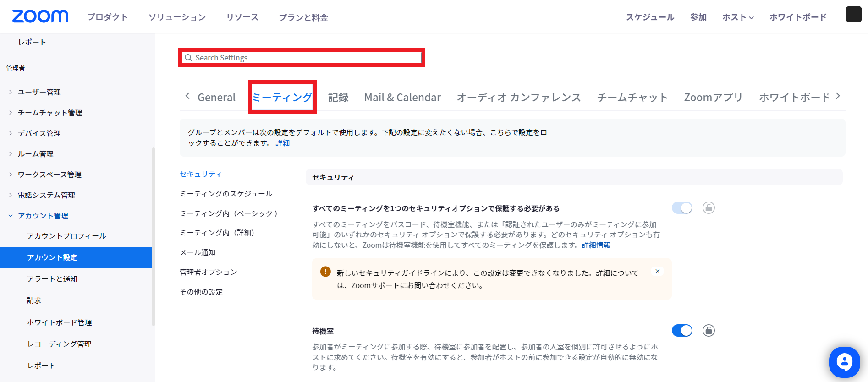Image resolution: width=868 pixels, height=382 pixels.
Task: Click the lock icon beside 待機室
Action: (x=709, y=330)
